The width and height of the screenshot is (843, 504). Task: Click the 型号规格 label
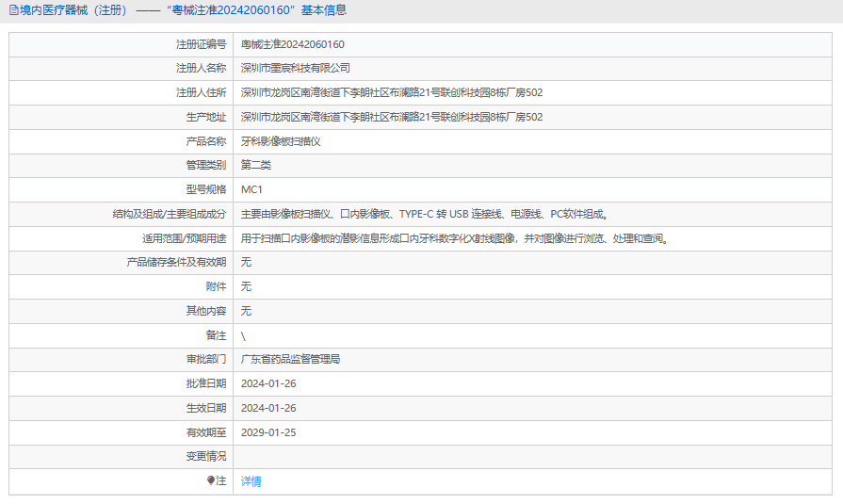pyautogui.click(x=206, y=189)
